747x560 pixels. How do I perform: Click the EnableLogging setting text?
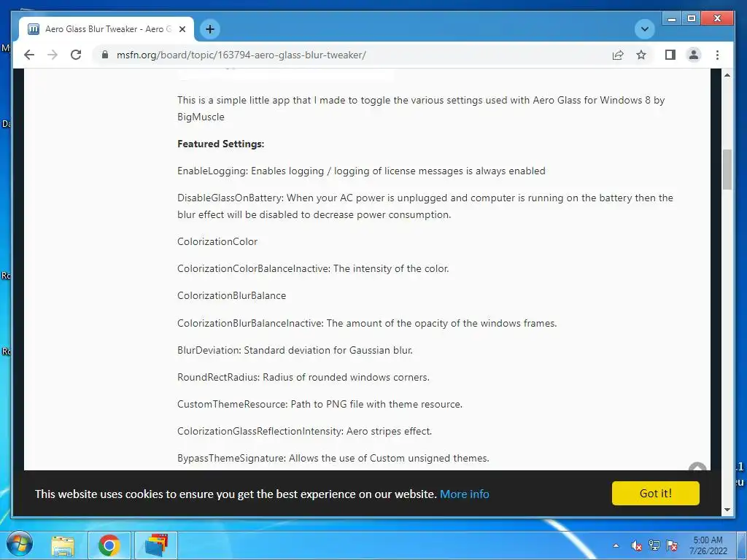(x=361, y=171)
